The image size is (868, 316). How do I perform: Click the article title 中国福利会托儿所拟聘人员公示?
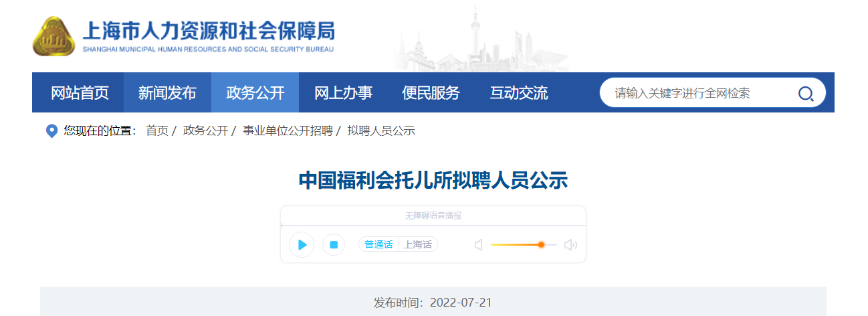[x=433, y=181]
